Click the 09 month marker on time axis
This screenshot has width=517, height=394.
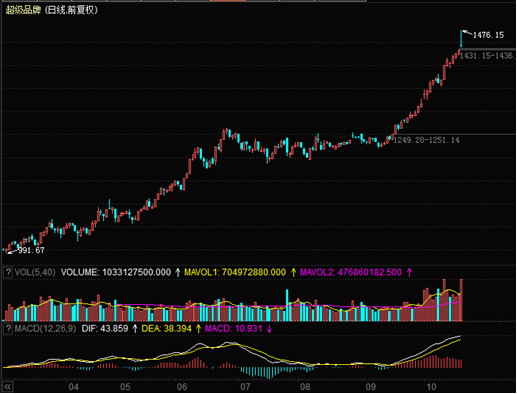coord(371,387)
